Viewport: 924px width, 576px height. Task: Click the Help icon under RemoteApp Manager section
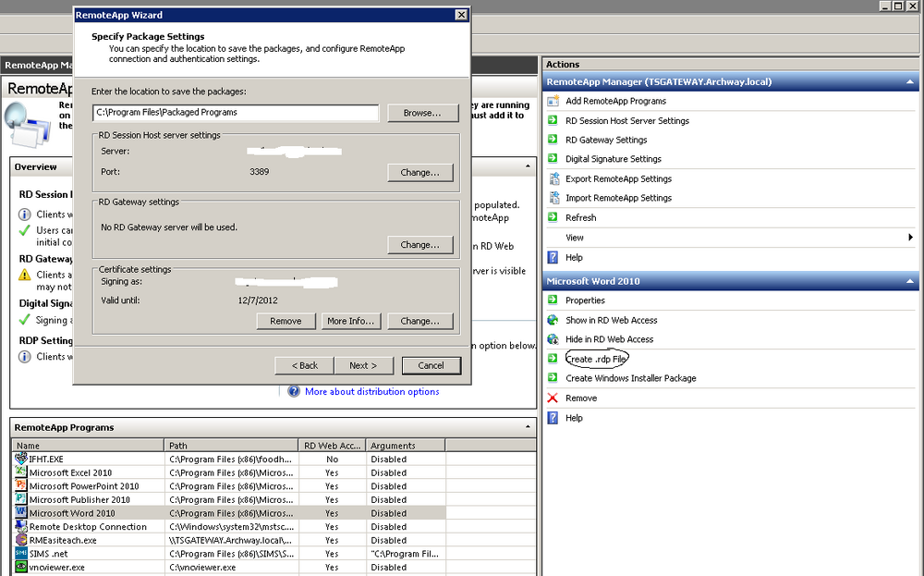pos(553,257)
